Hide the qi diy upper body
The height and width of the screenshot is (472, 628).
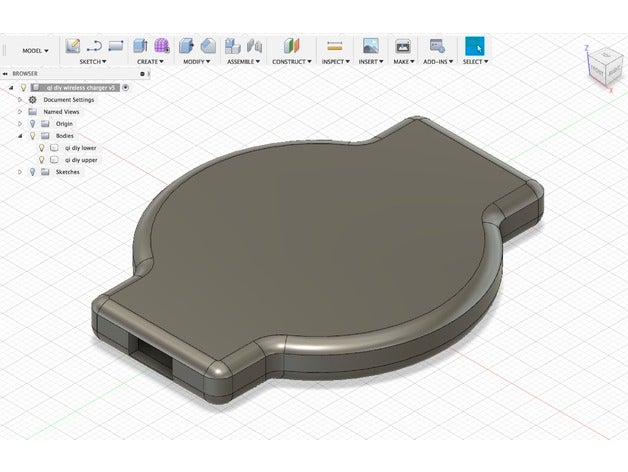pyautogui.click(x=41, y=160)
